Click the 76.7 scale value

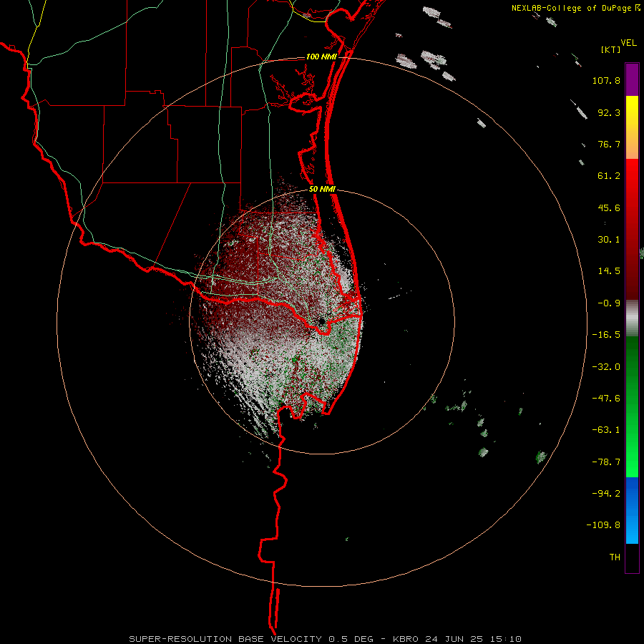[609, 144]
